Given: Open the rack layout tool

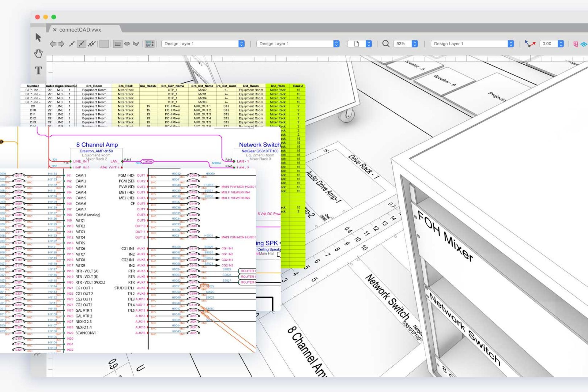Looking at the screenshot, I should coord(150,44).
